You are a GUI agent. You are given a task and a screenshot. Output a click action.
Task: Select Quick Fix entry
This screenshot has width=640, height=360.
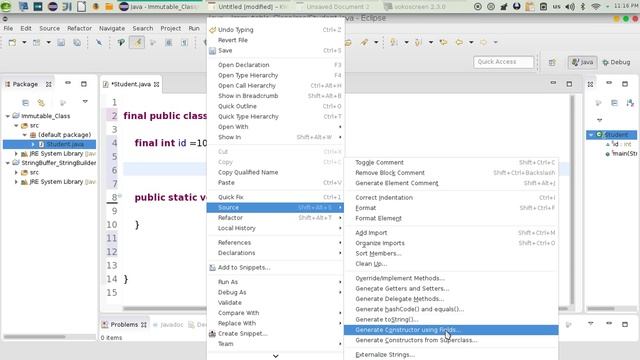276,197
